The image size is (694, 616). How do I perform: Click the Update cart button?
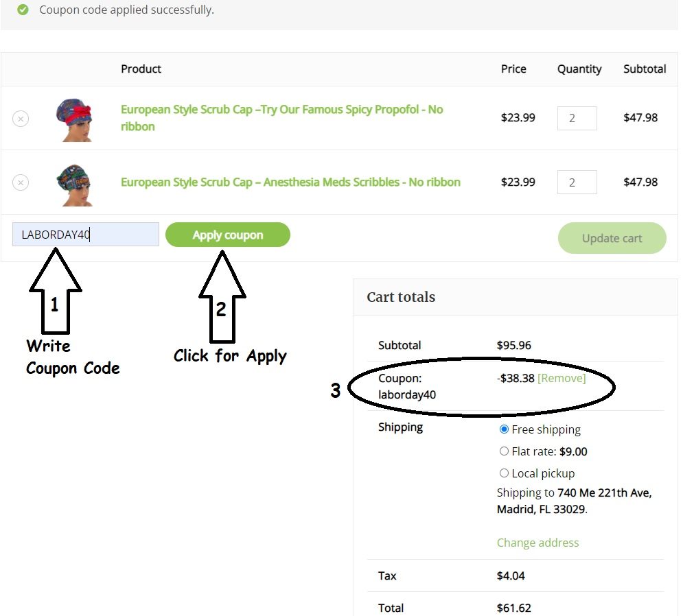tap(612, 238)
